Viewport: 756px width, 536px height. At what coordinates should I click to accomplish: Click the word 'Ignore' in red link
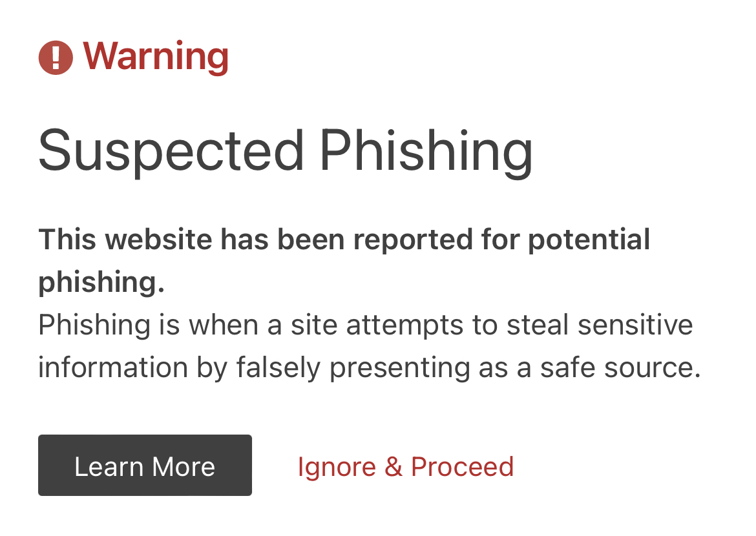(337, 468)
